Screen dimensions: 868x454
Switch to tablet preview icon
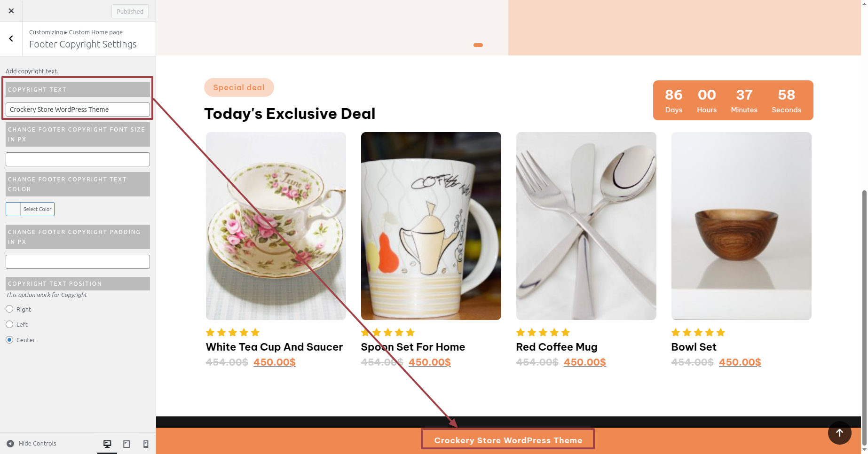click(x=126, y=444)
